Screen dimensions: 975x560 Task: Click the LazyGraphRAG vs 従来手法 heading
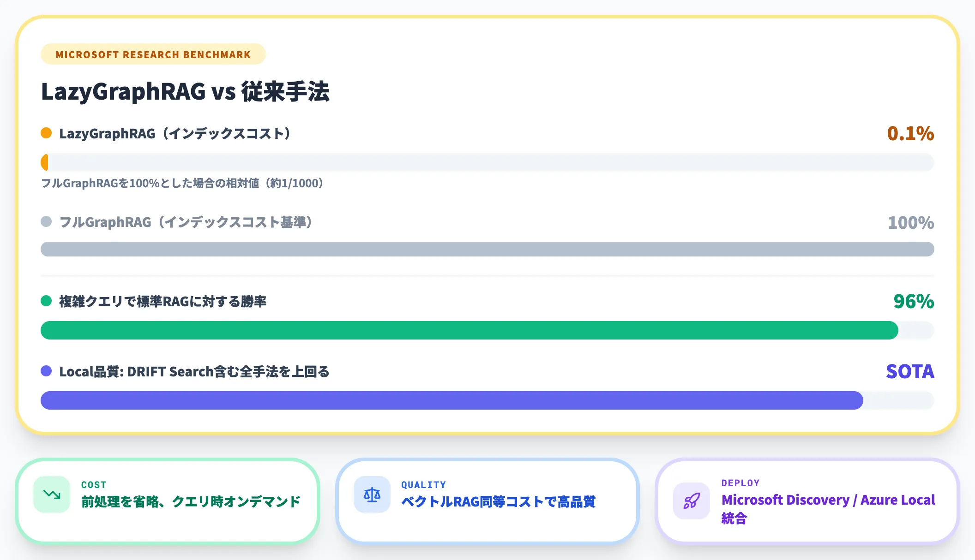tap(185, 91)
